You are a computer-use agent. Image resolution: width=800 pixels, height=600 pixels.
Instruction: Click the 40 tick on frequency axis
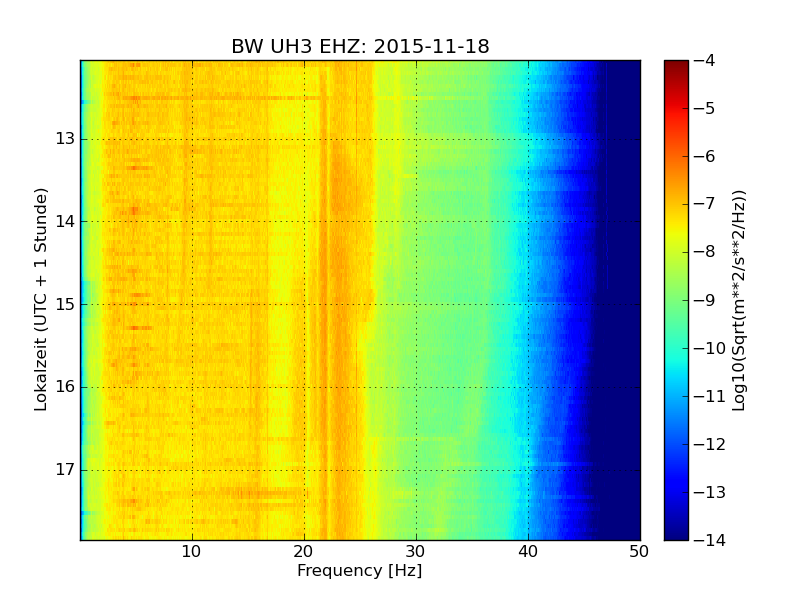coord(528,552)
